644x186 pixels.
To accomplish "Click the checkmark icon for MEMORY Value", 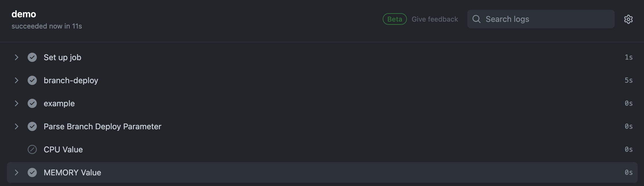I will (x=32, y=172).
